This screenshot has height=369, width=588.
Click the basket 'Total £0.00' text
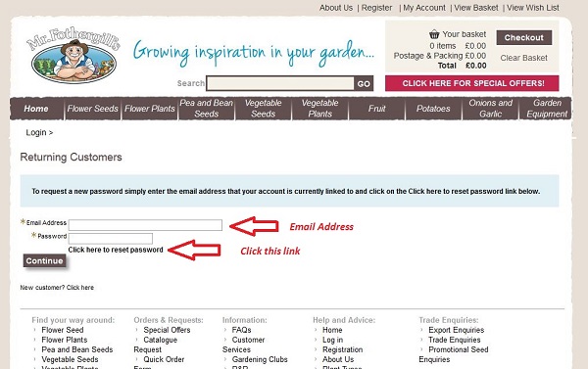(x=462, y=66)
